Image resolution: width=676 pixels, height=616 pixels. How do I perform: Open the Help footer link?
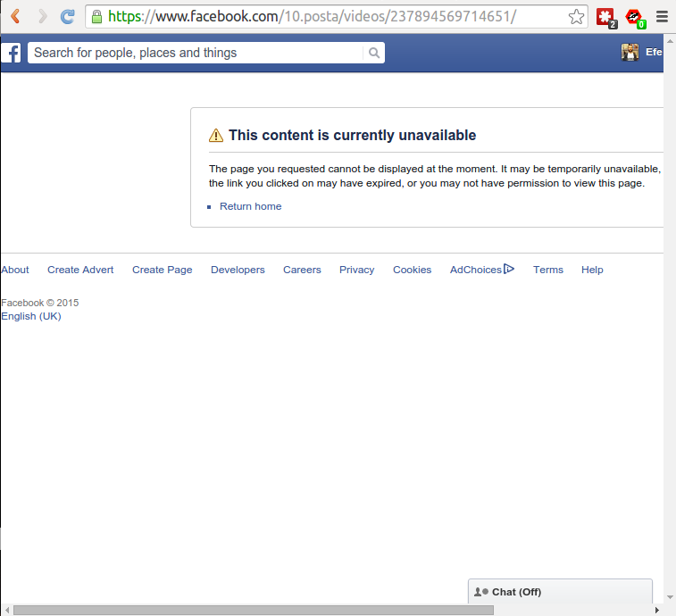click(592, 270)
